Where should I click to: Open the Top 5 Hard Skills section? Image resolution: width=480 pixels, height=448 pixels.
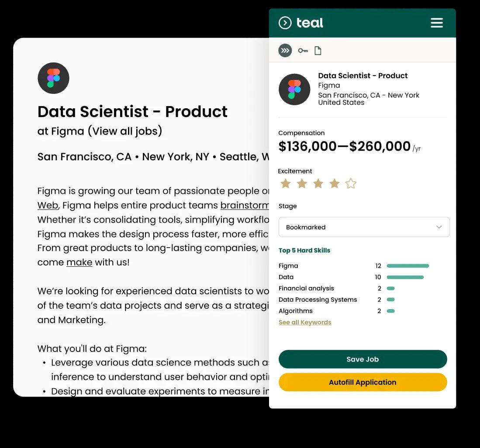pyautogui.click(x=304, y=250)
